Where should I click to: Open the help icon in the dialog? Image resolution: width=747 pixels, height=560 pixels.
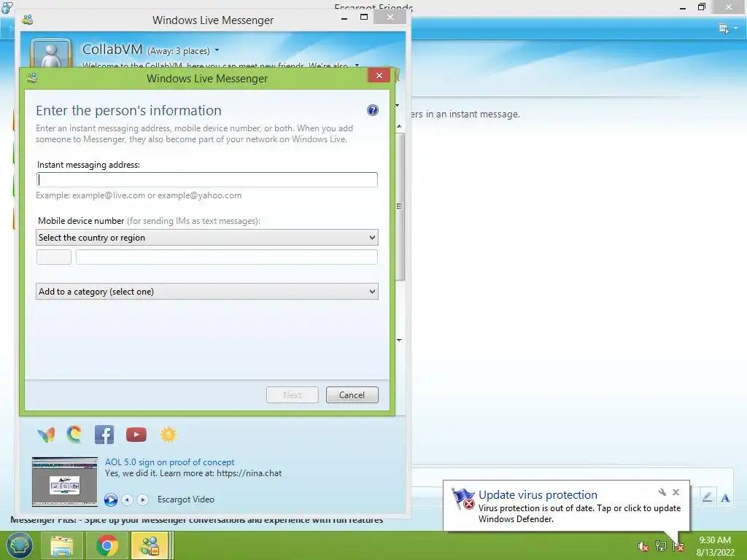[373, 110]
